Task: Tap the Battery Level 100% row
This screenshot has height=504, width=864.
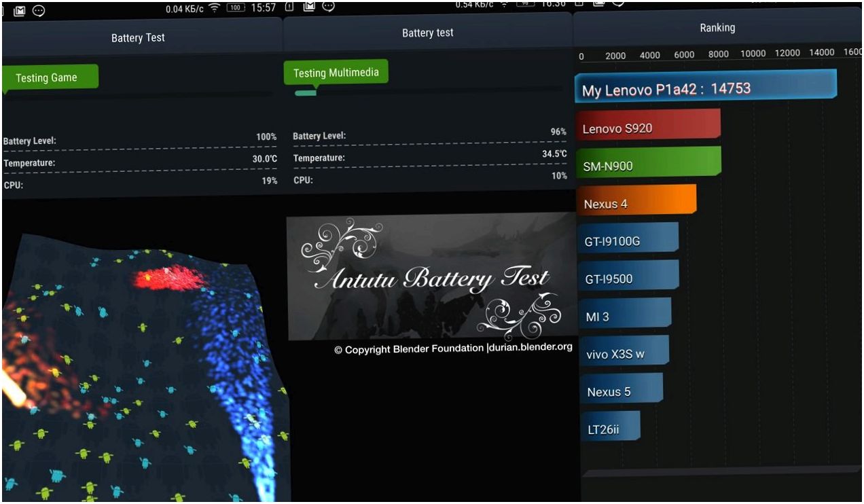Action: (140, 139)
